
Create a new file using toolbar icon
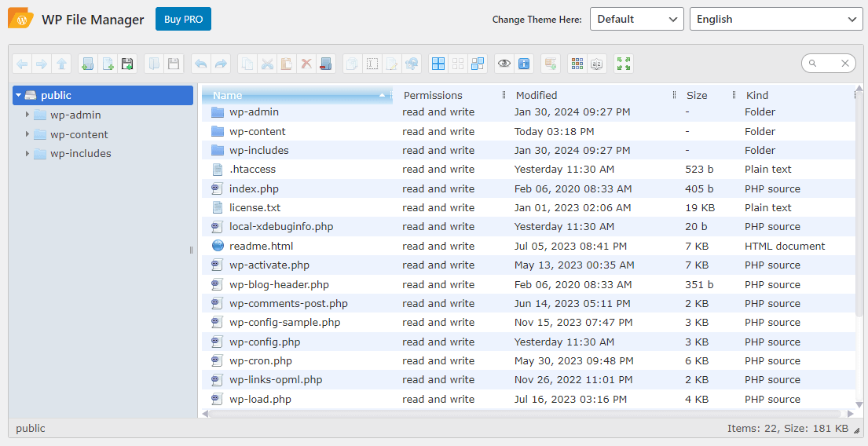click(x=108, y=64)
